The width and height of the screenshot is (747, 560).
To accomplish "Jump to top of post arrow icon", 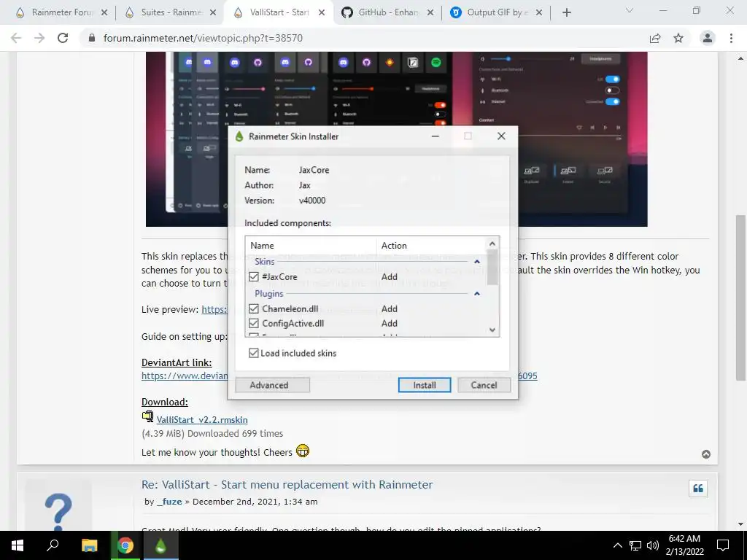I will tap(706, 454).
